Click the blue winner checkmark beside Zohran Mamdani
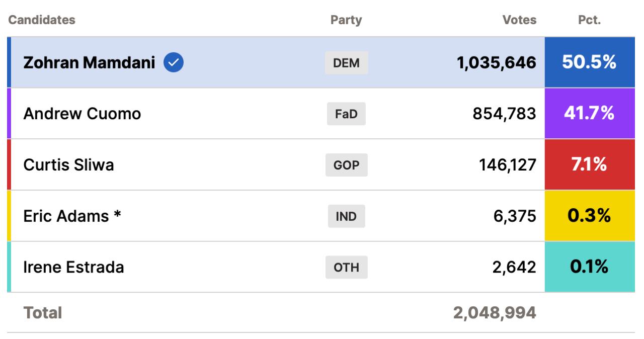Image resolution: width=644 pixels, height=339 pixels. point(174,63)
